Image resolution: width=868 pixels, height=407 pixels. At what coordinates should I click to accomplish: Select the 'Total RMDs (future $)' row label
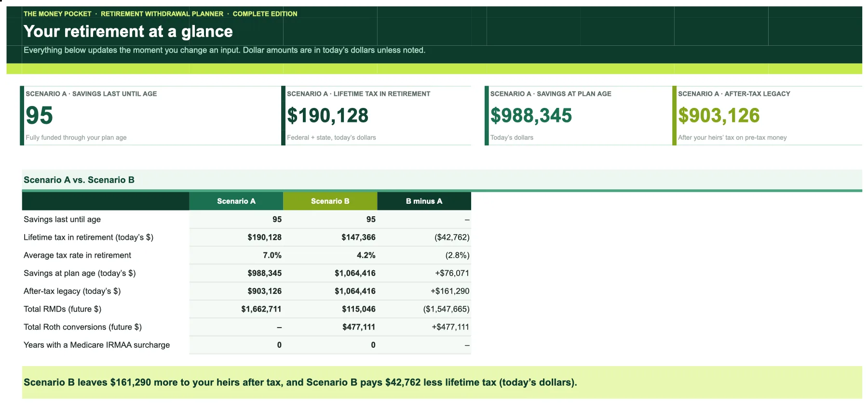click(x=62, y=309)
